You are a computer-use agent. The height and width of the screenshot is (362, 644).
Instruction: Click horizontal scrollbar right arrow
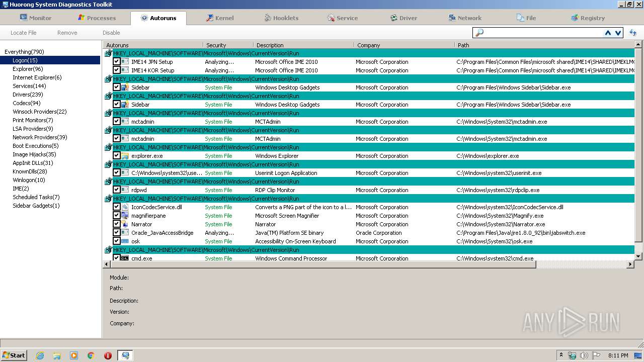pos(630,264)
